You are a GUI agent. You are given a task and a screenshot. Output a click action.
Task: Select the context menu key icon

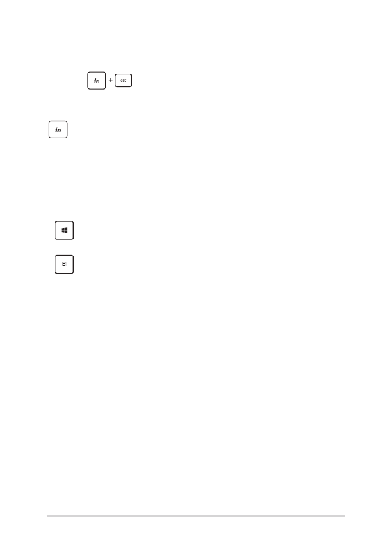(64, 264)
